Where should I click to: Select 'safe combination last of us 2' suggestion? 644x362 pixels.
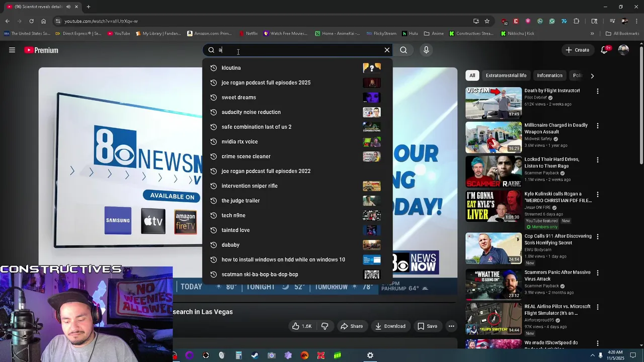click(x=297, y=127)
